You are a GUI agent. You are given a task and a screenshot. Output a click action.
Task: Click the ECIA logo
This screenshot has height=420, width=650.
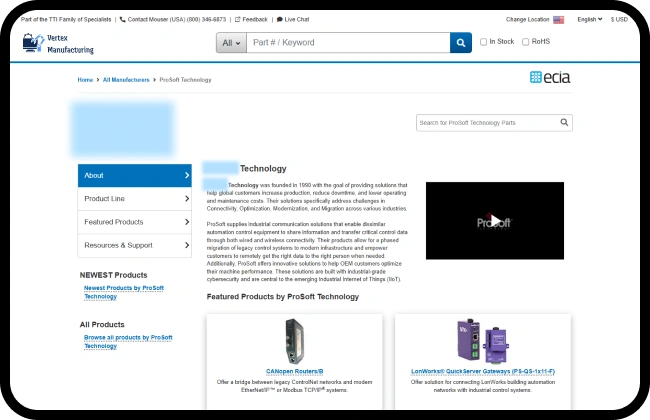[550, 77]
